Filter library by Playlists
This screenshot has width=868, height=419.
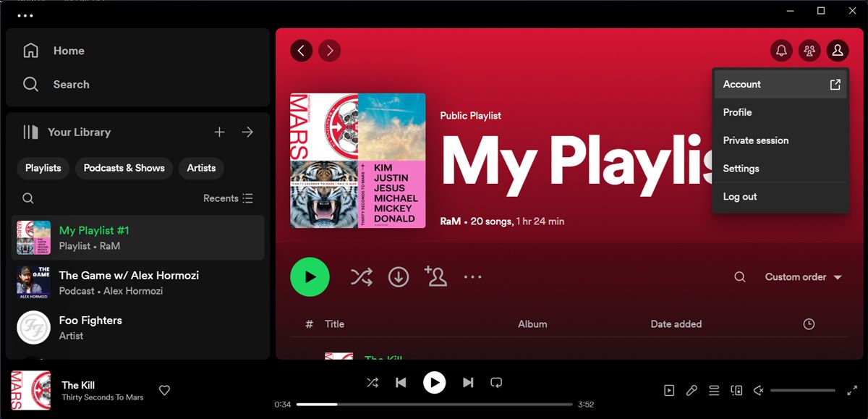pyautogui.click(x=43, y=168)
